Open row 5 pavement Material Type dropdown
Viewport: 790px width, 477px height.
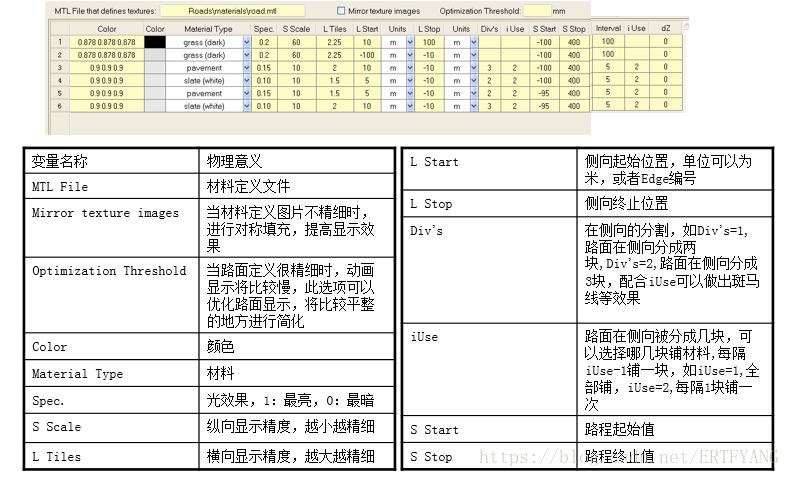point(247,93)
